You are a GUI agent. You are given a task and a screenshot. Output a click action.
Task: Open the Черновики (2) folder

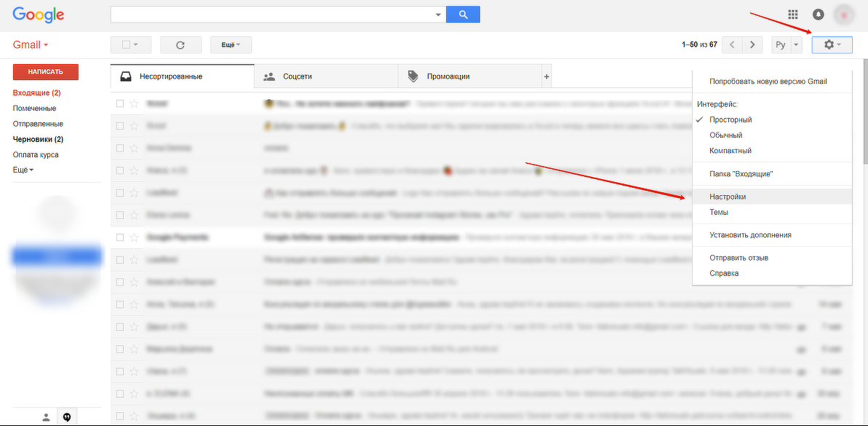tap(38, 139)
